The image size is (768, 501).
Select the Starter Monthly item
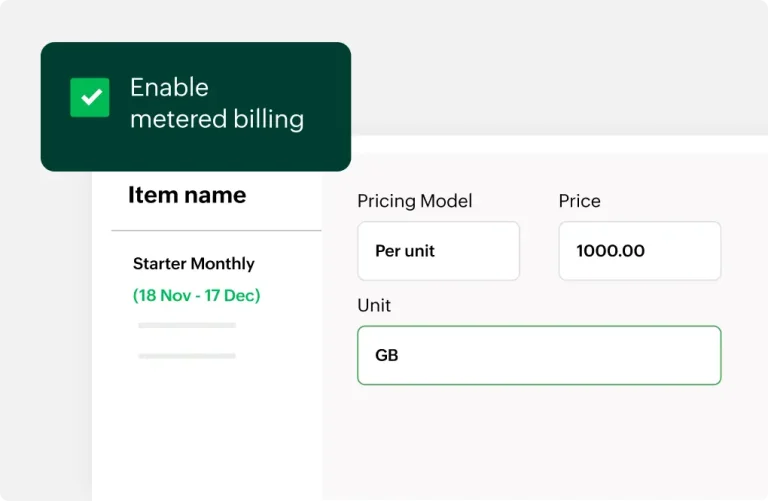pos(193,264)
